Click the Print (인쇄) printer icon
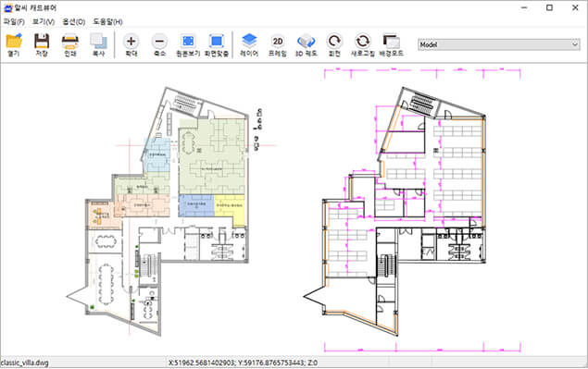The width and height of the screenshot is (588, 369). tap(70, 42)
